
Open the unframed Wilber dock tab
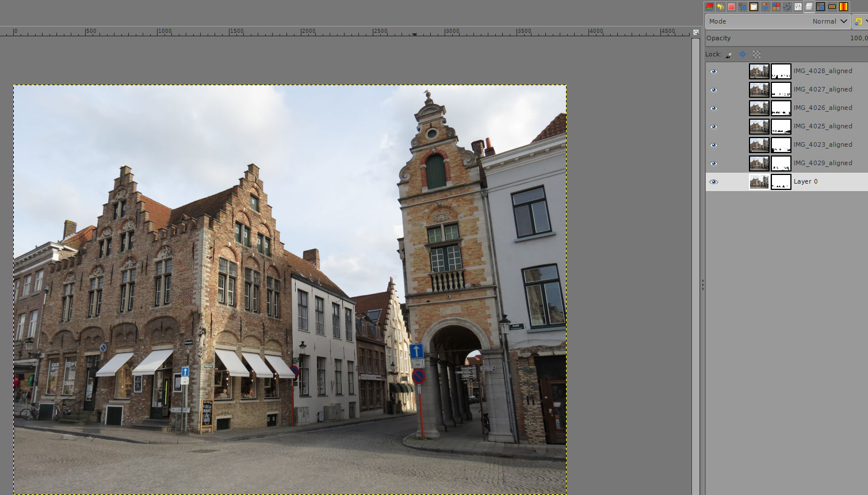(x=743, y=7)
